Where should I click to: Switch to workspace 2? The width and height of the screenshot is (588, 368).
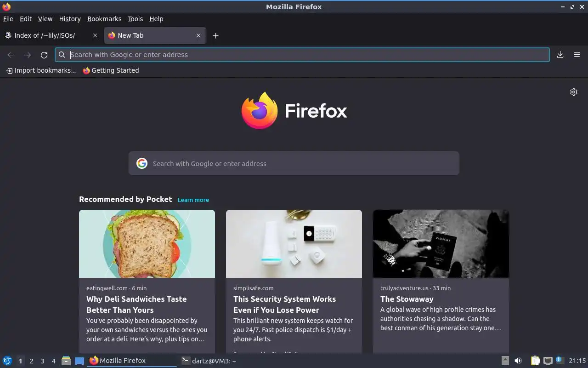(x=31, y=361)
